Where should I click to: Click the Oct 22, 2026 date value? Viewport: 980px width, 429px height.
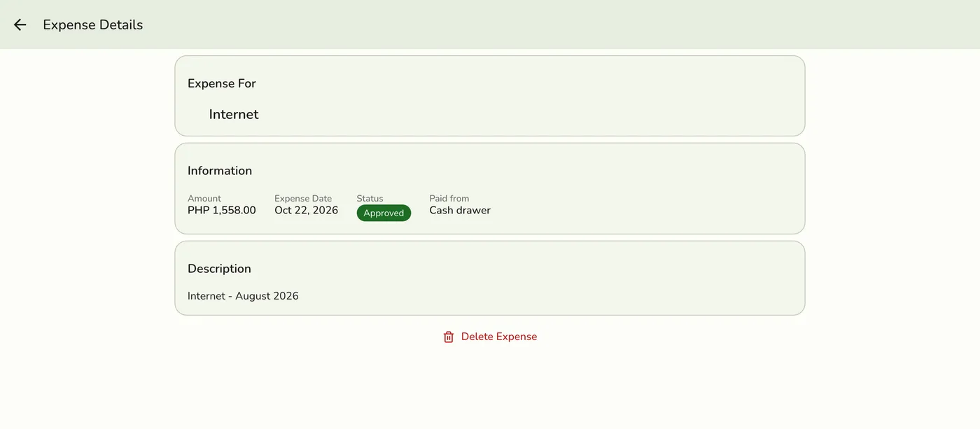306,210
